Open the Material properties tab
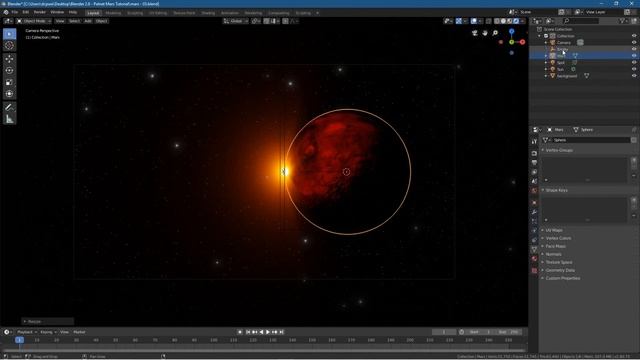 coord(534,259)
